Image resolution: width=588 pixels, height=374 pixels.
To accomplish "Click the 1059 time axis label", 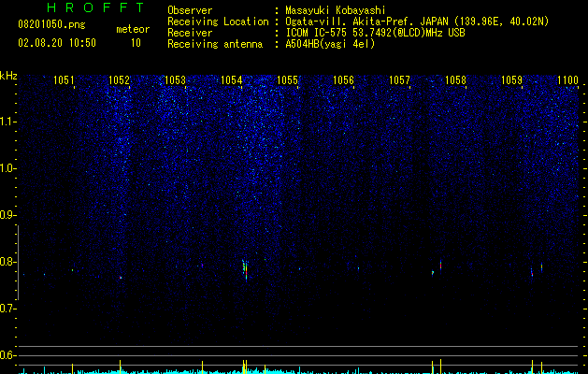I will (x=511, y=80).
